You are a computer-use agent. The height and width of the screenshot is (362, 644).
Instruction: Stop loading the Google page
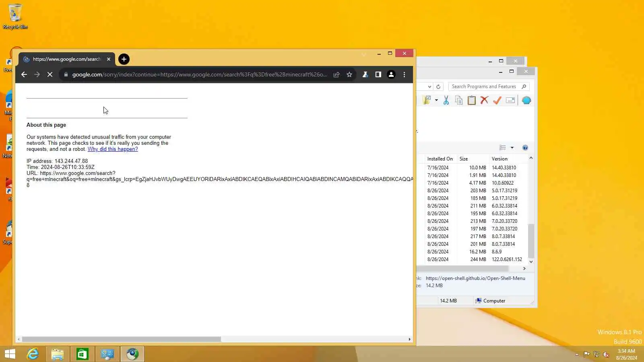[x=50, y=74]
